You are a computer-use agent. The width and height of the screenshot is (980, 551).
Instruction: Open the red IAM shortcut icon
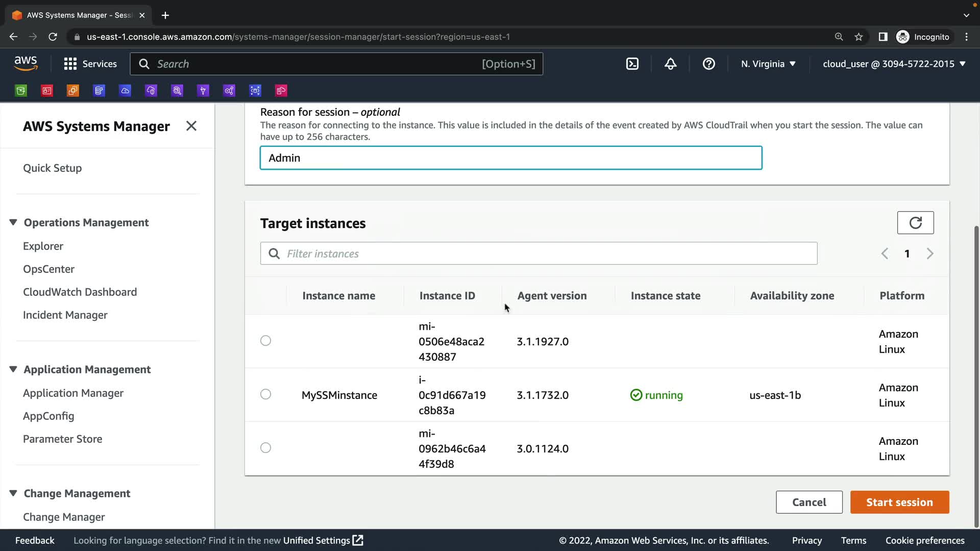(47, 91)
